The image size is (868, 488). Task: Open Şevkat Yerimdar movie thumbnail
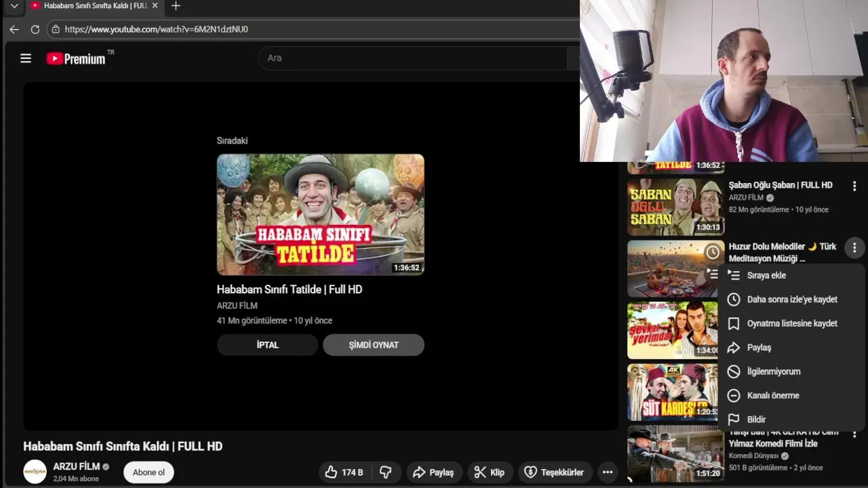pos(673,330)
